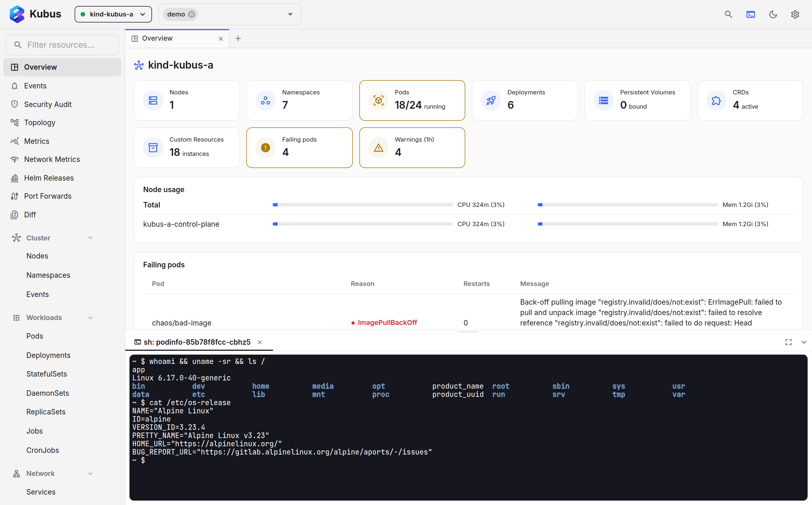
Task: Open Port Forwards in the sidebar
Action: [63, 196]
